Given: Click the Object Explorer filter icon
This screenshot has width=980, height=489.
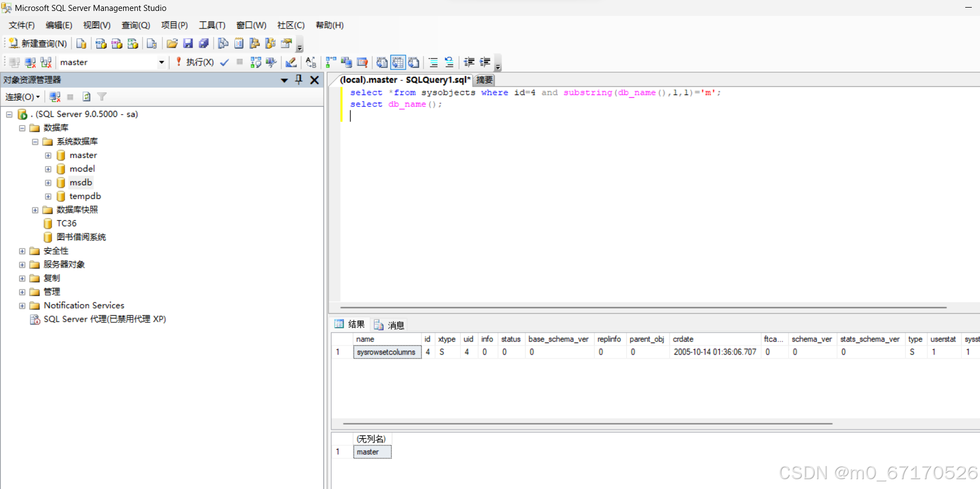Looking at the screenshot, I should [102, 97].
